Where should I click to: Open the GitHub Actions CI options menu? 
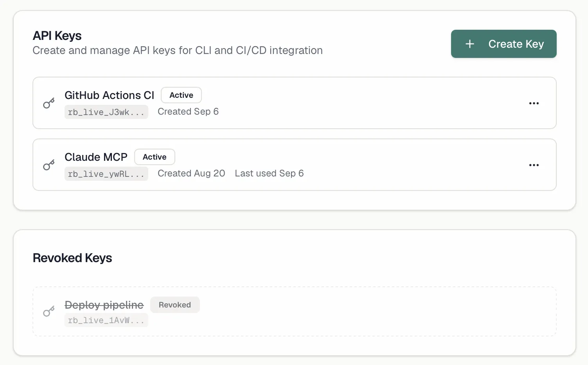(x=534, y=103)
